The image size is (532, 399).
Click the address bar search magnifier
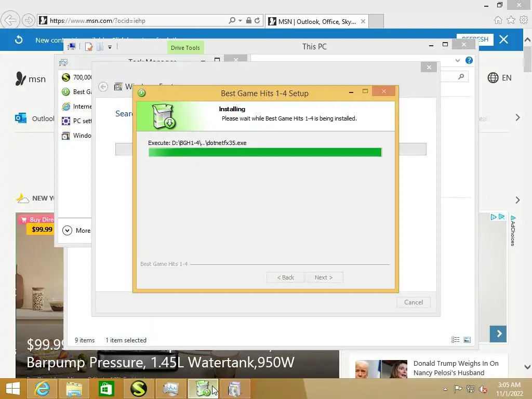click(x=232, y=20)
